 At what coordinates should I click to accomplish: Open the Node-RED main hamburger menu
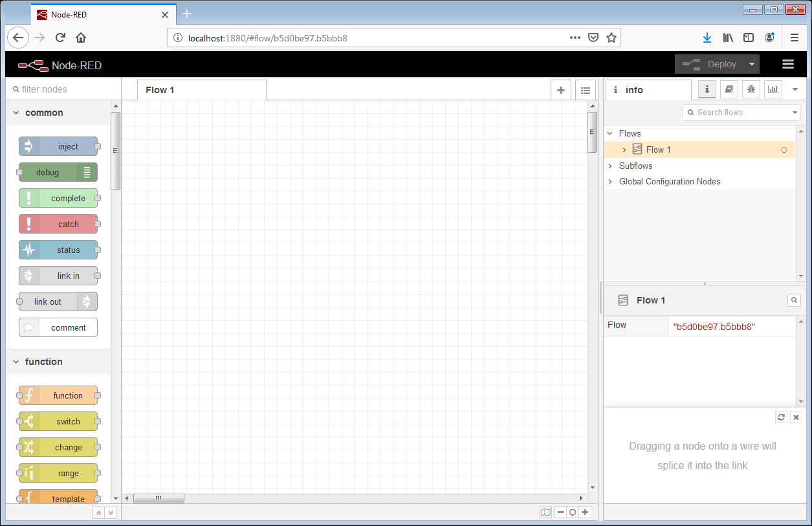coord(787,64)
